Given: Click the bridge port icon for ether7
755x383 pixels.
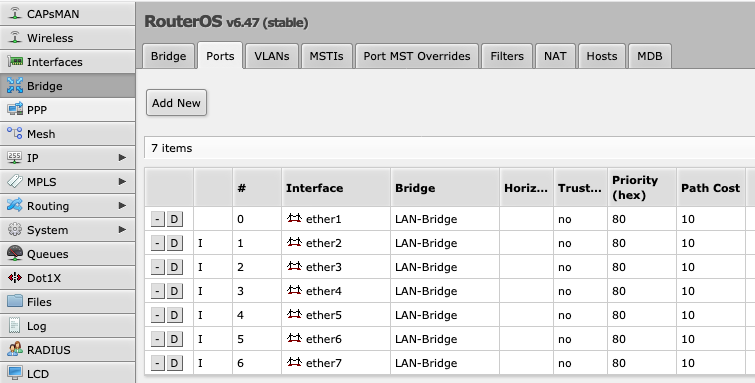Looking at the screenshot, I should coord(294,362).
